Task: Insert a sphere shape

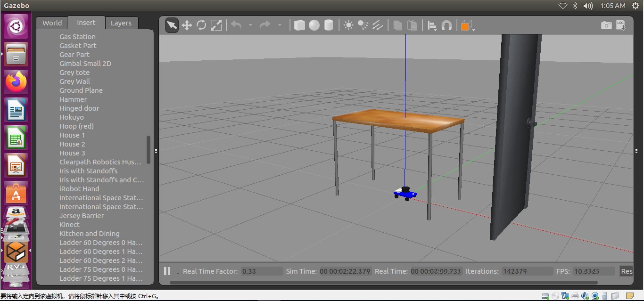Action: 314,25
